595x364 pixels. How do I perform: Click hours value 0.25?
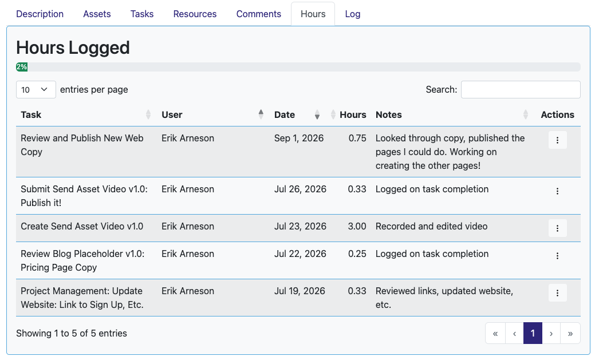pos(357,254)
